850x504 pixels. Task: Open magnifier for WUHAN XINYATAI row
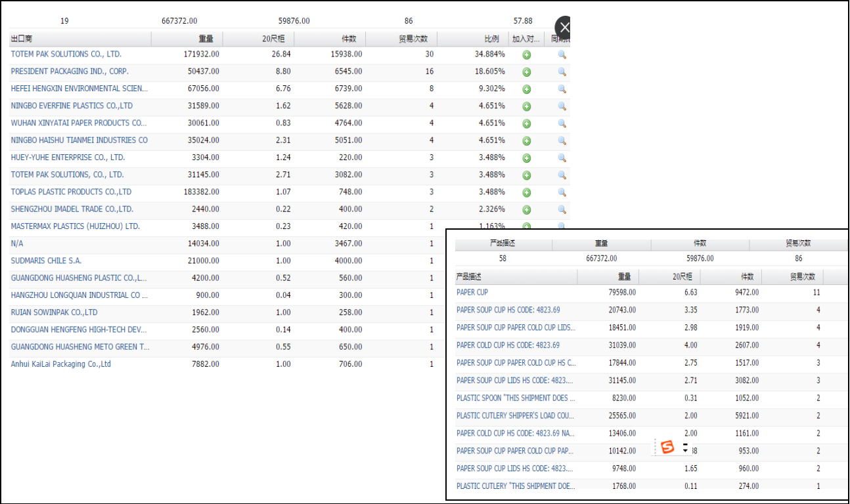point(562,123)
